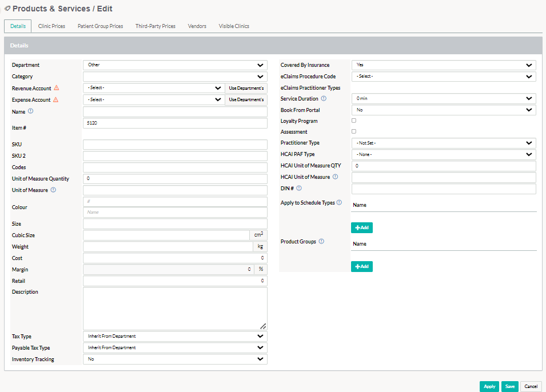
Task: Click the Unit of Measure text field
Action: tap(175, 190)
